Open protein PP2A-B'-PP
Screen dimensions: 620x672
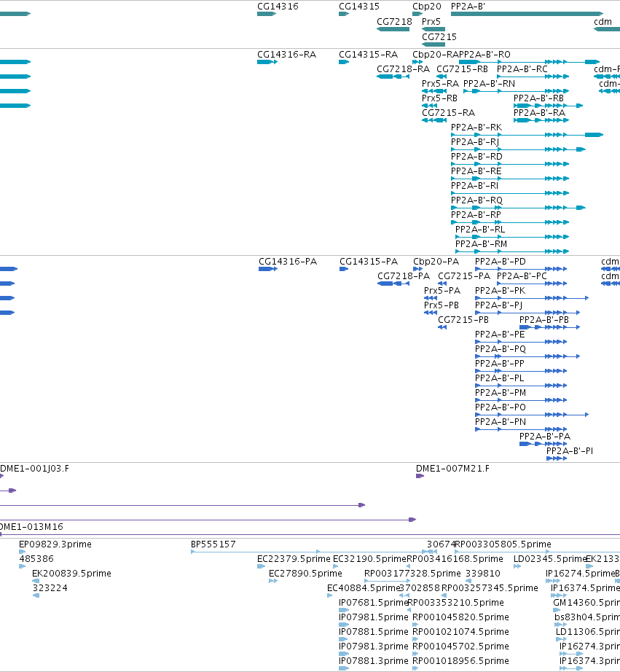click(500, 364)
